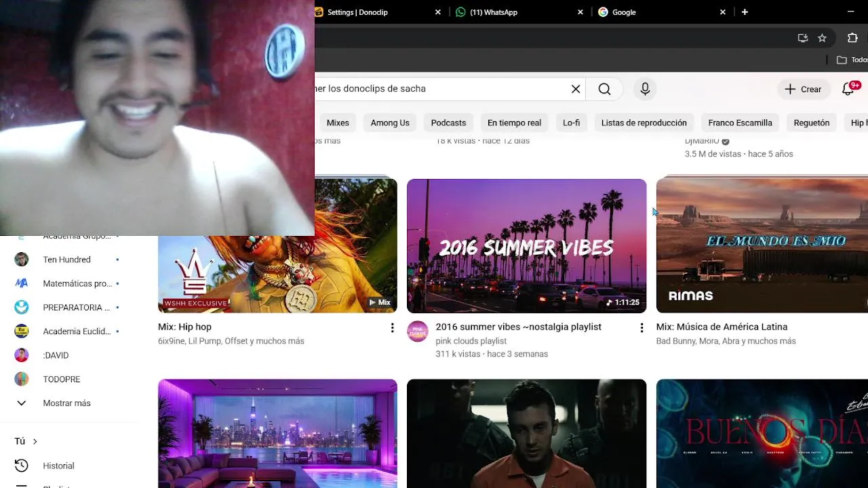The width and height of the screenshot is (868, 488).
Task: Click the Historial clock icon
Action: tap(22, 466)
